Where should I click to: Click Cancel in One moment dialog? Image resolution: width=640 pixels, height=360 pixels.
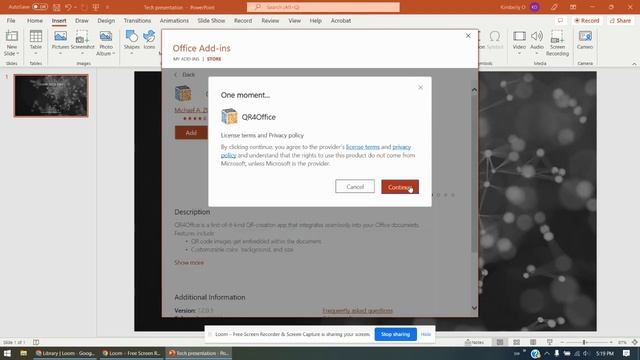pos(355,187)
